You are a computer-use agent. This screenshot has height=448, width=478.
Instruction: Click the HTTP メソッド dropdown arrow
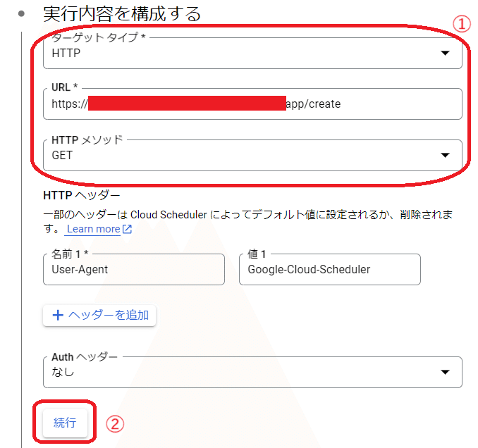point(444,156)
